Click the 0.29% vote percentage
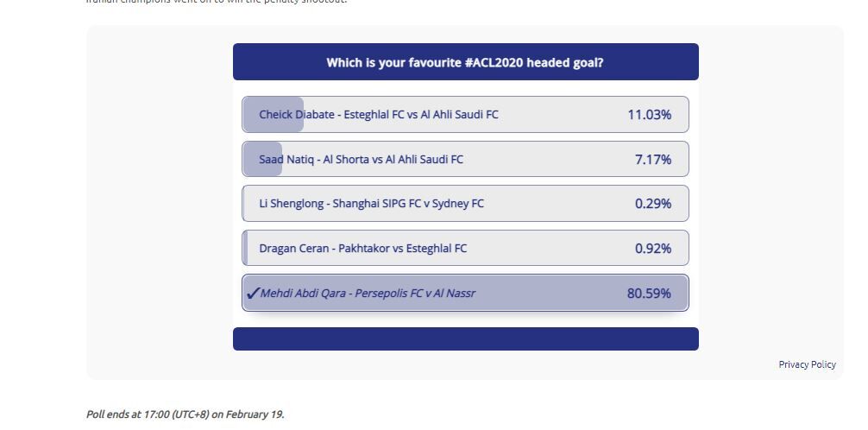This screenshot has width=868, height=430. (x=652, y=204)
